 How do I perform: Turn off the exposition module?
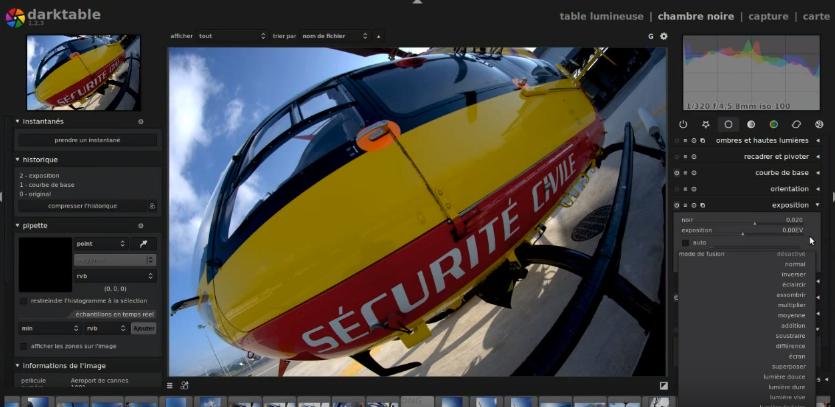point(676,205)
